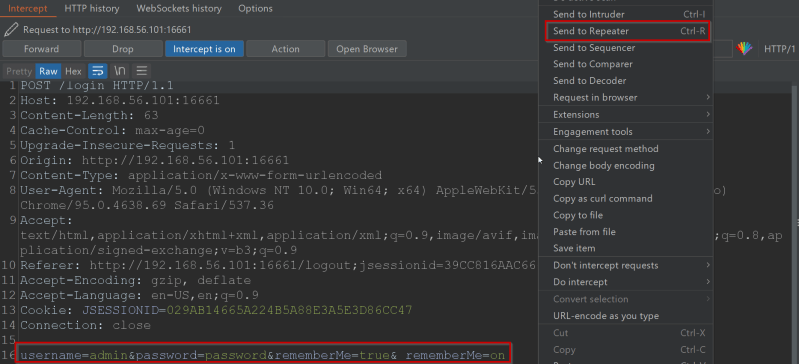Image resolution: width=799 pixels, height=364 pixels.
Task: Click the "POST /login HTTP/1.1" request line
Action: pos(97,86)
